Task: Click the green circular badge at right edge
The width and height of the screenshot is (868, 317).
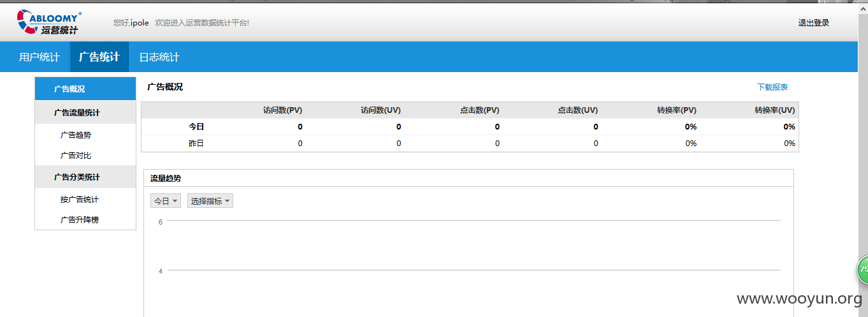Action: tap(862, 270)
